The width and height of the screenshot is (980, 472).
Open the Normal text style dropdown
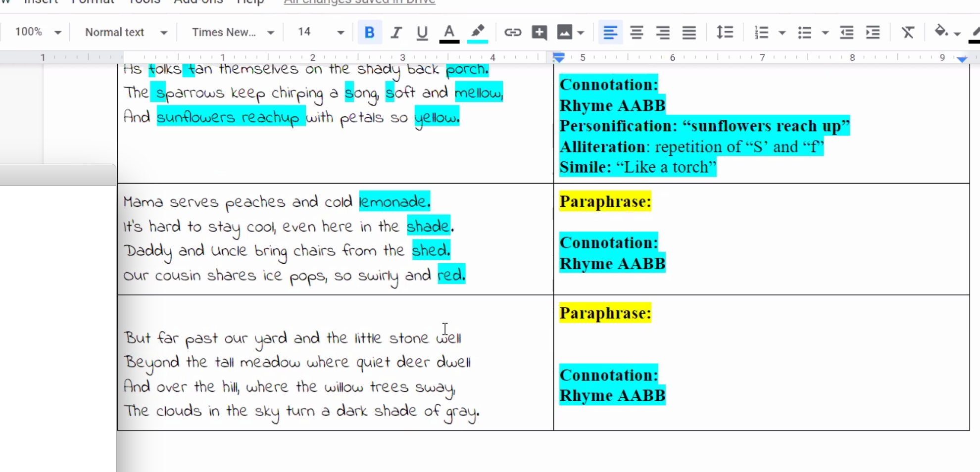[x=126, y=32]
